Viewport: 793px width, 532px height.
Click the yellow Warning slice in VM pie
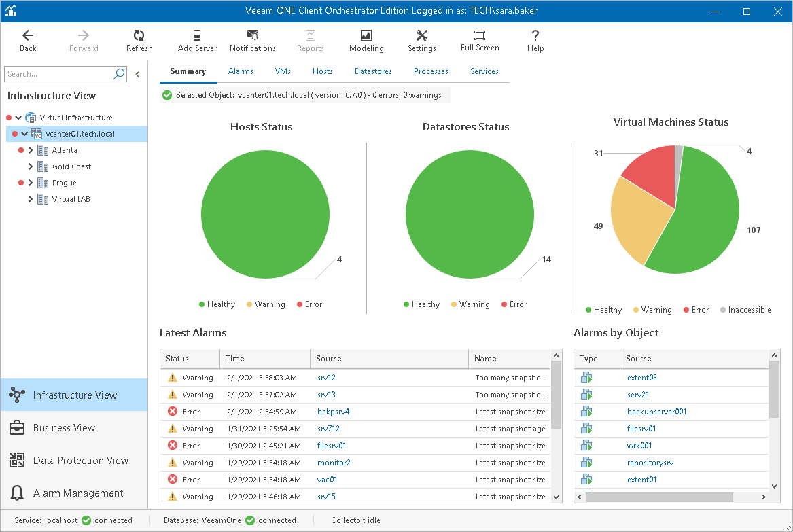637,217
